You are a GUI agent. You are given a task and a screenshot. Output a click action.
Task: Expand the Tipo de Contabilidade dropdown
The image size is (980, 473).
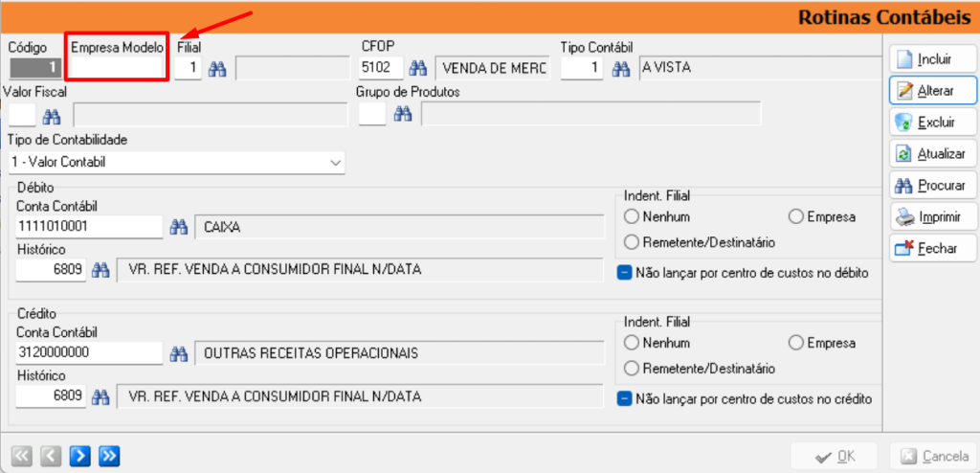[336, 163]
